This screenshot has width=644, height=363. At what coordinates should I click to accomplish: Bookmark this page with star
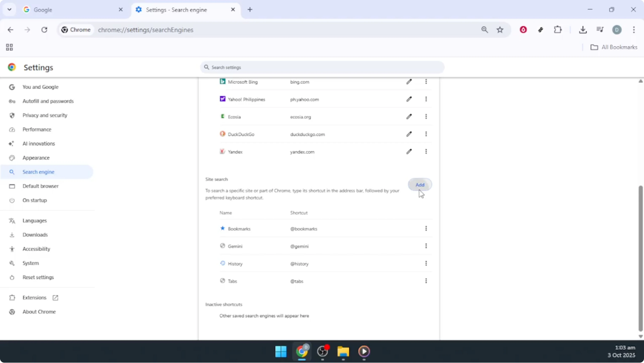500,30
